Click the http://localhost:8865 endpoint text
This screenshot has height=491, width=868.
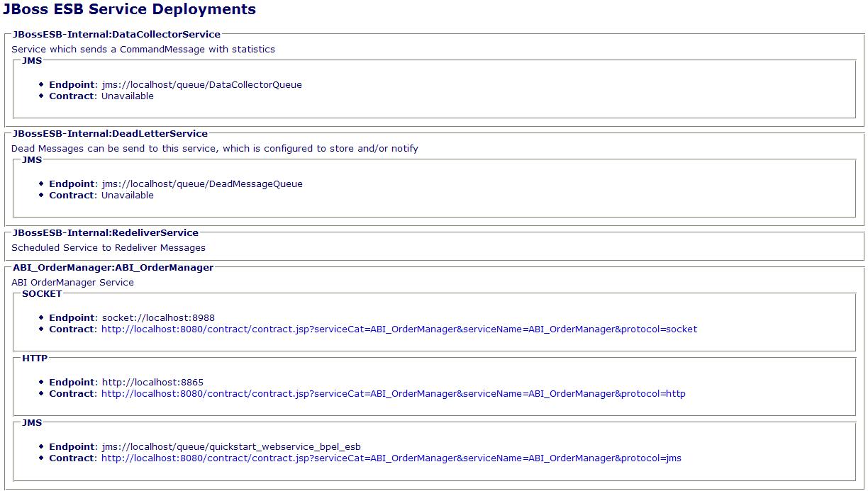(x=152, y=383)
